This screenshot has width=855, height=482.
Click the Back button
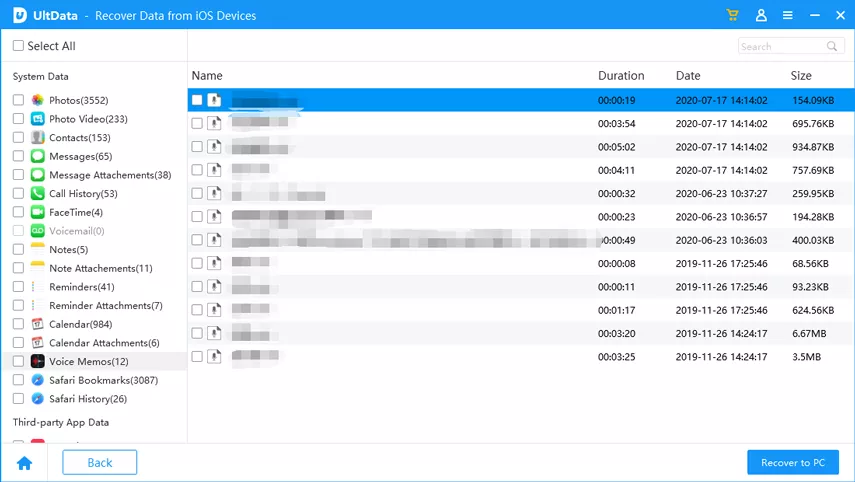click(x=100, y=462)
